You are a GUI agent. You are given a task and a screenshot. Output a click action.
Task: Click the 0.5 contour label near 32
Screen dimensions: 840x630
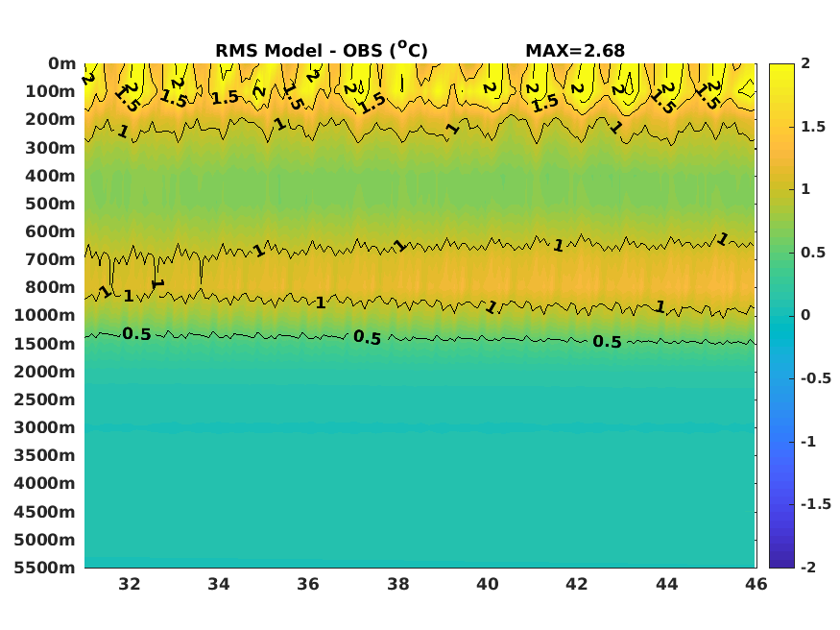coord(136,334)
